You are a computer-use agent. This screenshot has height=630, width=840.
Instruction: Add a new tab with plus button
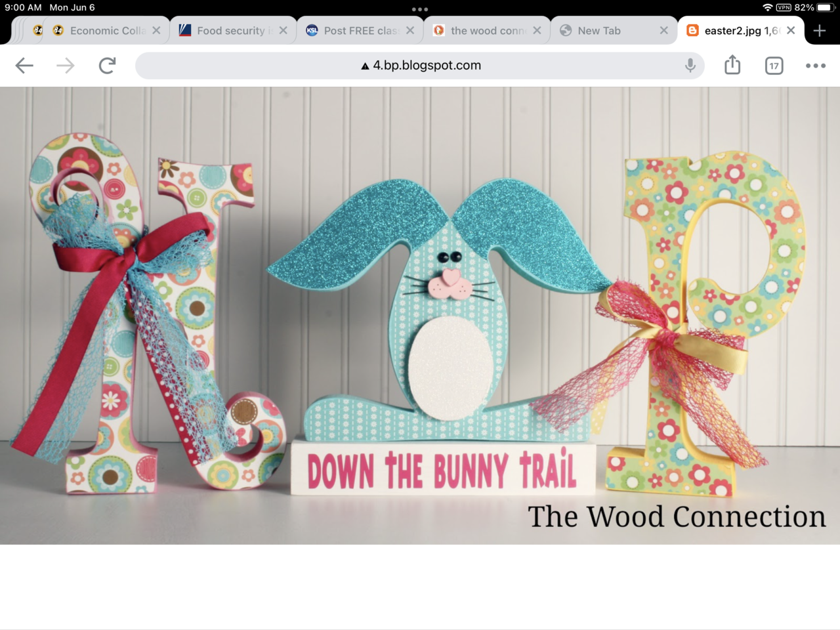coord(819,31)
